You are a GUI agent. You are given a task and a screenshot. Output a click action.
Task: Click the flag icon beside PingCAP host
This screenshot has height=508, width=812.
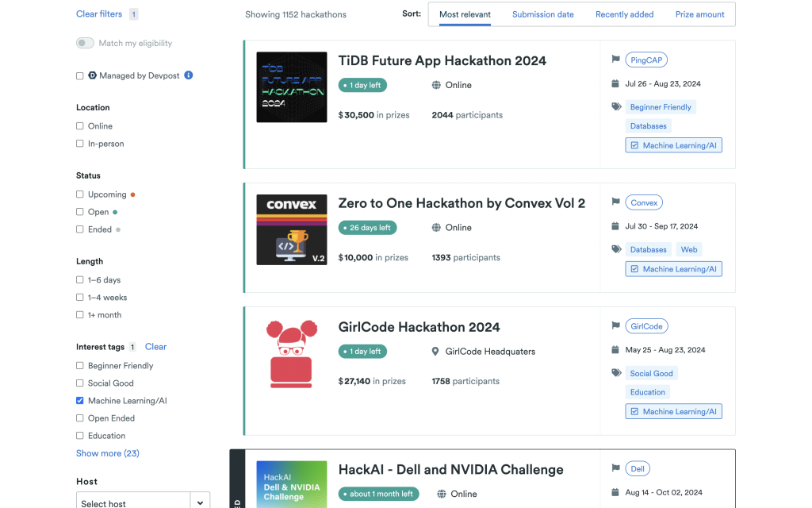(x=616, y=60)
